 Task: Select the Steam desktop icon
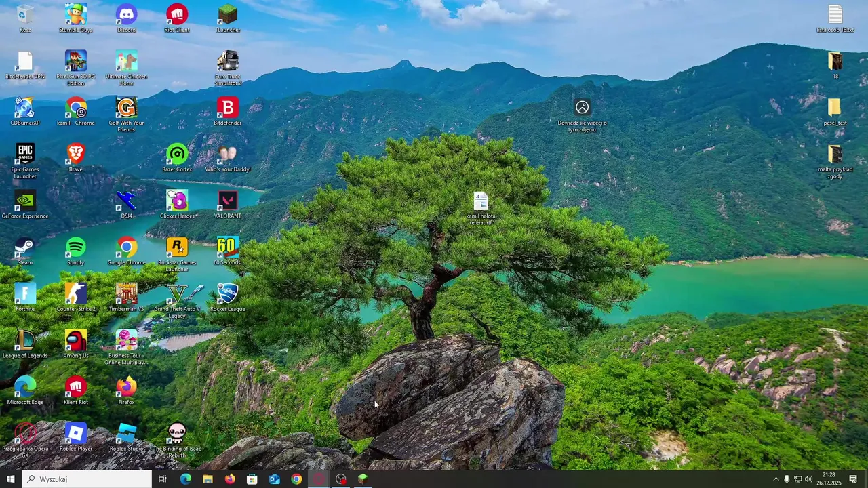coord(25,251)
